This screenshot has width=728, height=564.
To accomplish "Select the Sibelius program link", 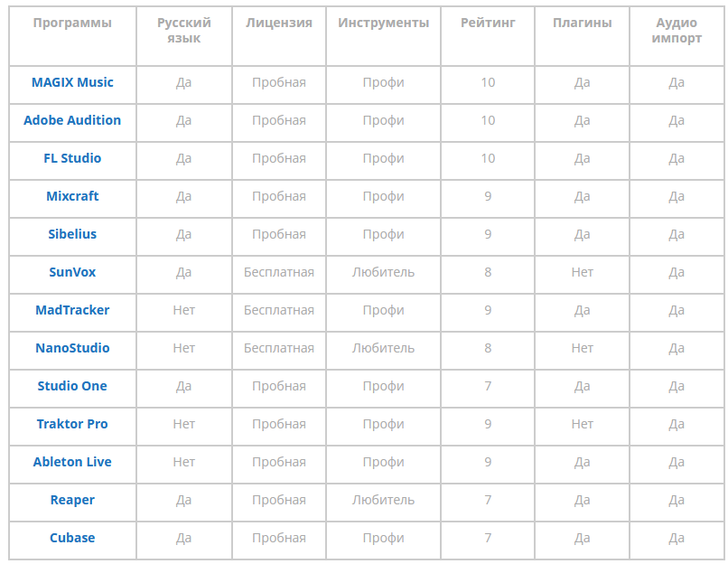I will tap(72, 234).
